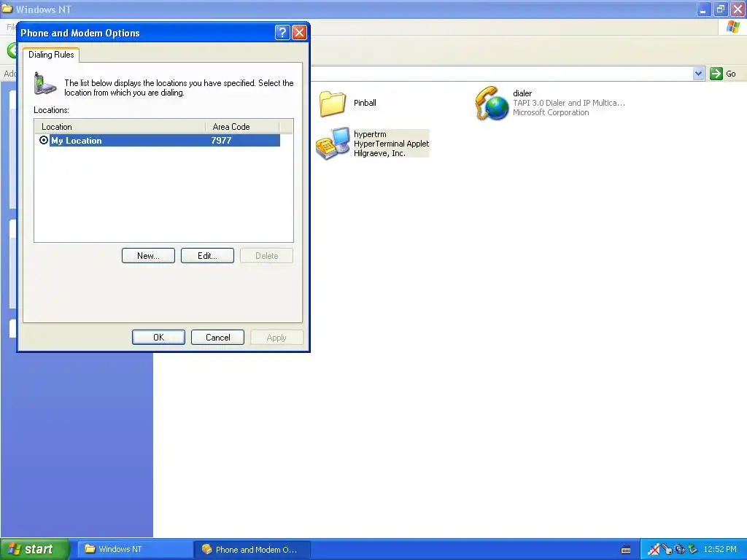Click the taskbar clock 12:52 PM
Image resolution: width=747 pixels, height=560 pixels.
point(720,550)
